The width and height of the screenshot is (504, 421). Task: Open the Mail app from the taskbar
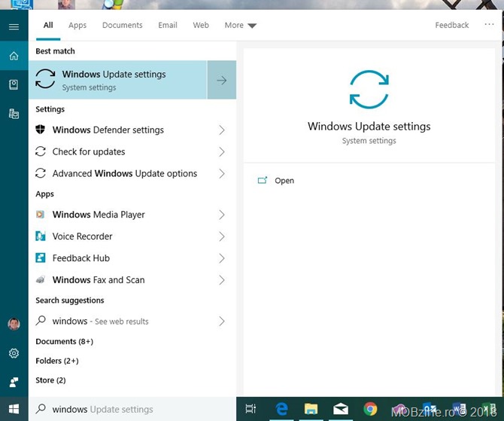pyautogui.click(x=341, y=409)
